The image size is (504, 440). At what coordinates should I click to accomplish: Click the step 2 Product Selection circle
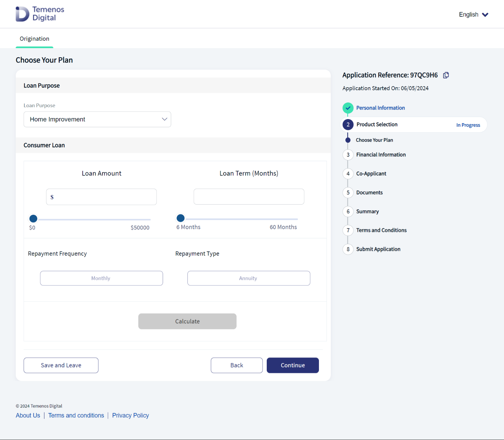tap(348, 125)
